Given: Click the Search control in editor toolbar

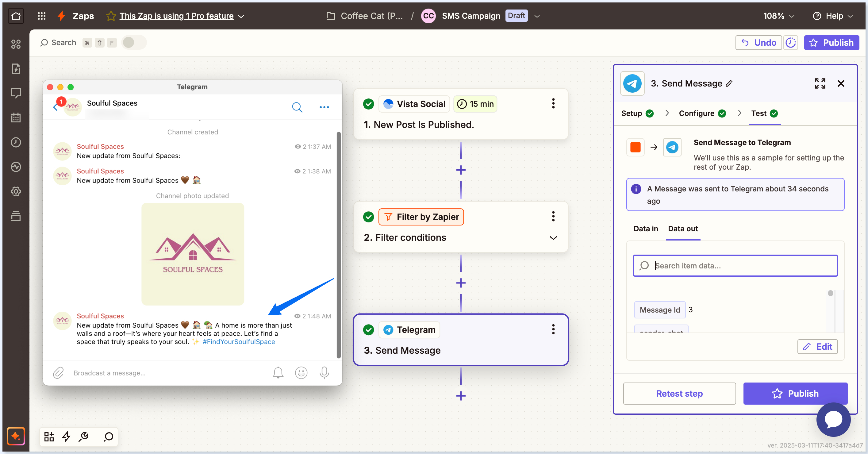Looking at the screenshot, I should pyautogui.click(x=58, y=42).
